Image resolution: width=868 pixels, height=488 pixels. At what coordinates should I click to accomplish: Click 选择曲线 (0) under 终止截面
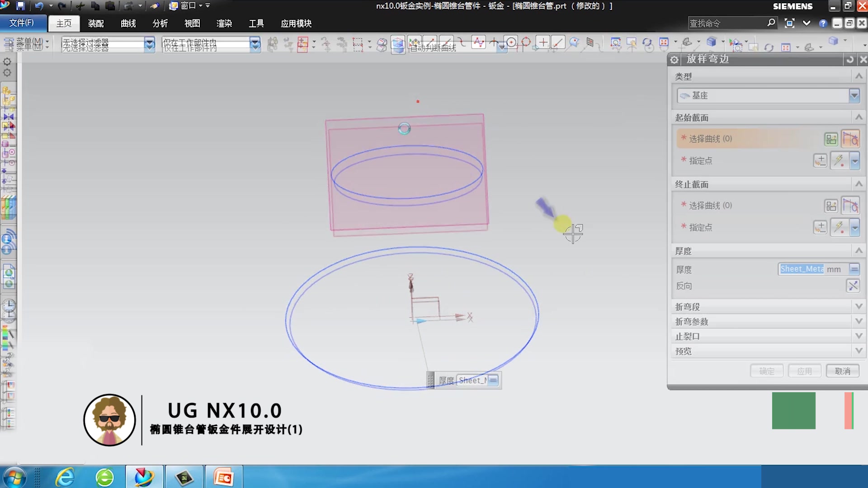click(x=710, y=206)
